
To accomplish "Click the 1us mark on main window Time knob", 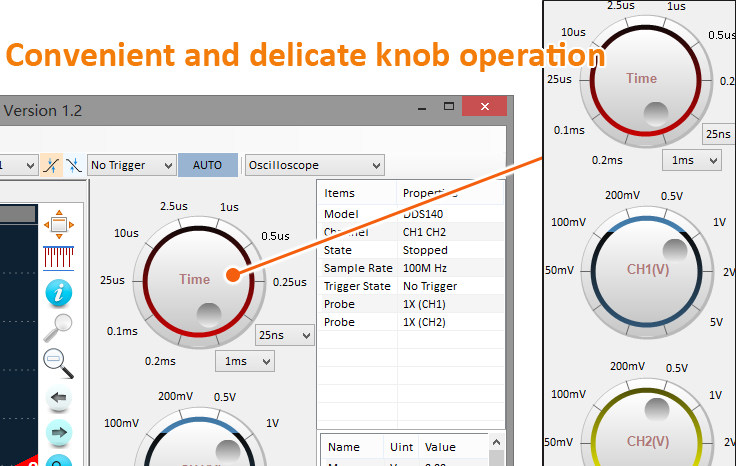I will tap(230, 207).
